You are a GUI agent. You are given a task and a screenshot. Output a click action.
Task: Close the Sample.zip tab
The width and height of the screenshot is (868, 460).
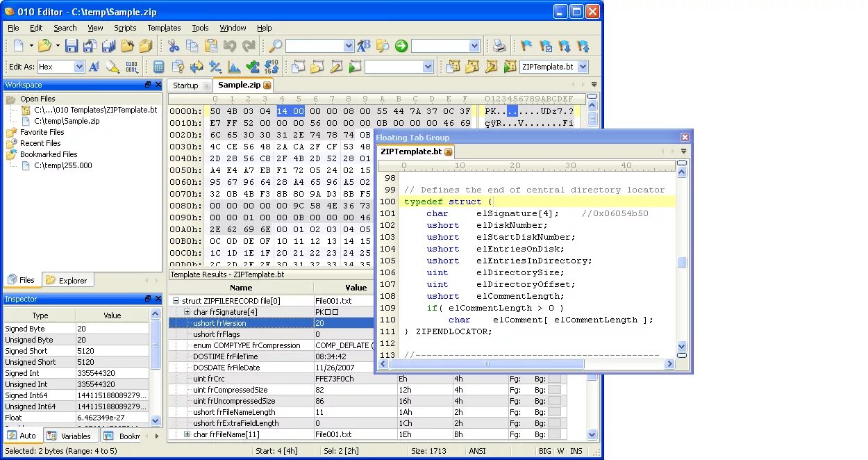pos(267,85)
